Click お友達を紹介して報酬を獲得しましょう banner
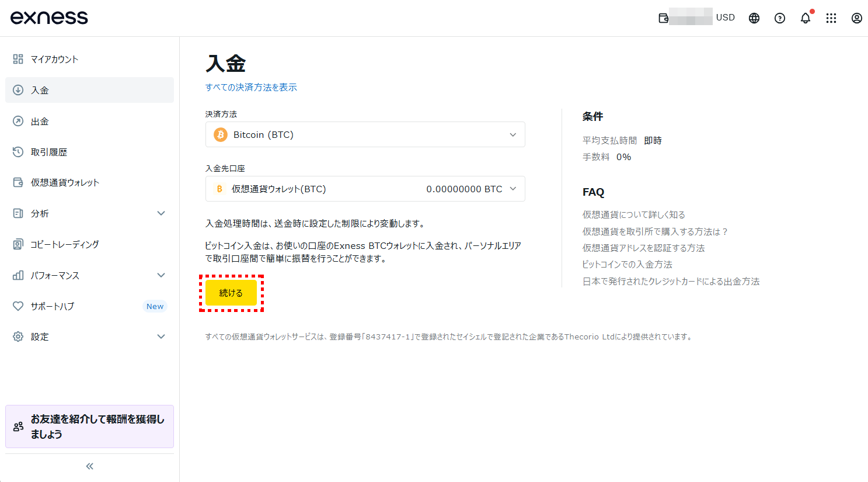 [89, 426]
